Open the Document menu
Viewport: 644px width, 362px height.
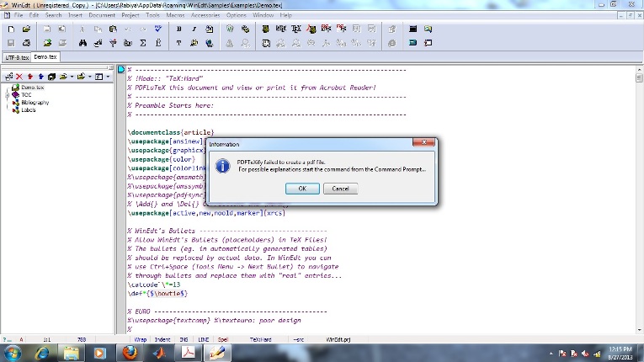(x=102, y=15)
